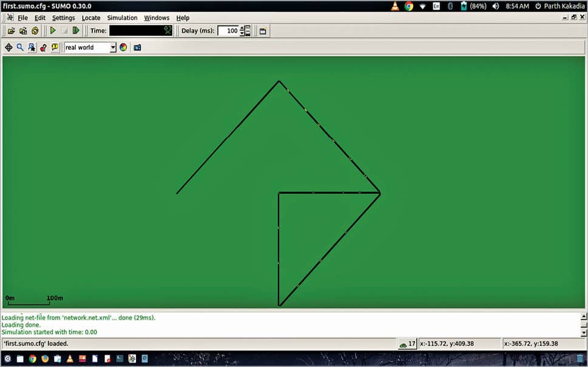
Task: Open the battery (84%) indicator
Action: (473, 6)
